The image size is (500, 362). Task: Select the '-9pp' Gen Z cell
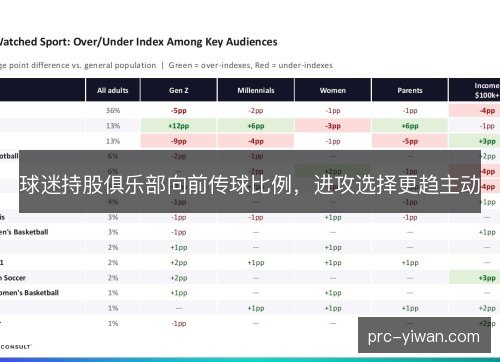click(x=179, y=141)
